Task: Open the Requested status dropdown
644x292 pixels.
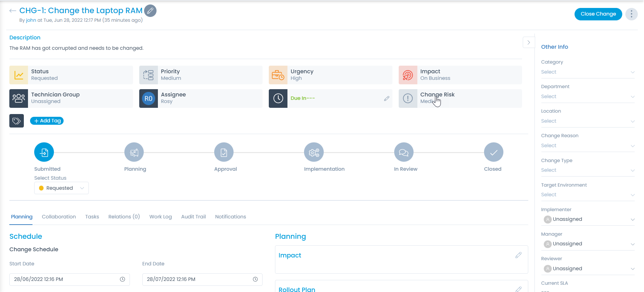Action: (x=61, y=188)
